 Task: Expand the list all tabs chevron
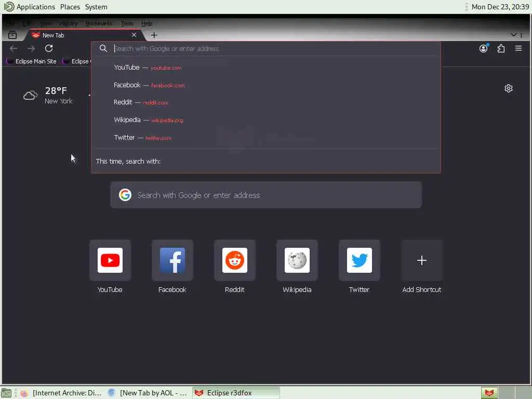[x=514, y=35]
